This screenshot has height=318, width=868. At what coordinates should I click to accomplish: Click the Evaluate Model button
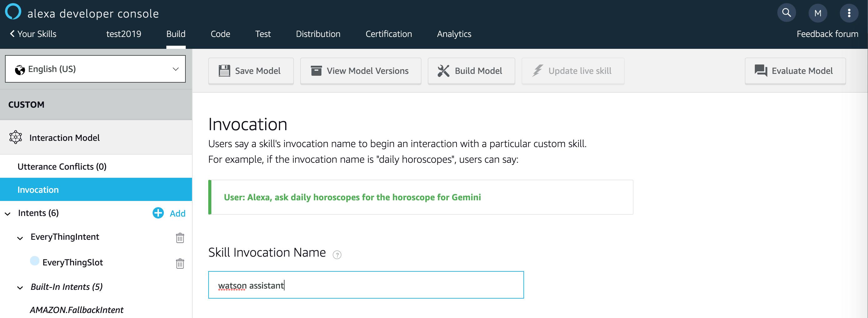795,71
